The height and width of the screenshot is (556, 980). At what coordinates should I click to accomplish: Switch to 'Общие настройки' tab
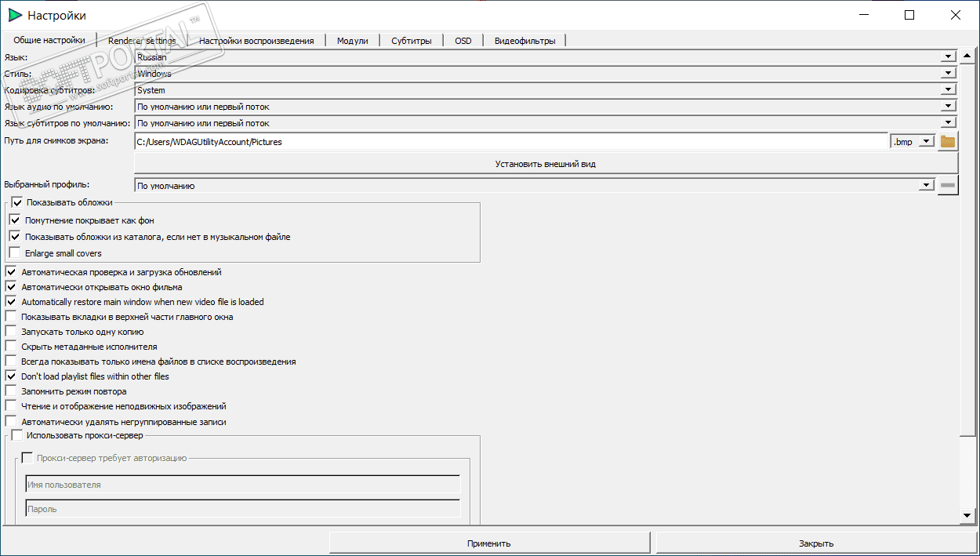pos(49,41)
